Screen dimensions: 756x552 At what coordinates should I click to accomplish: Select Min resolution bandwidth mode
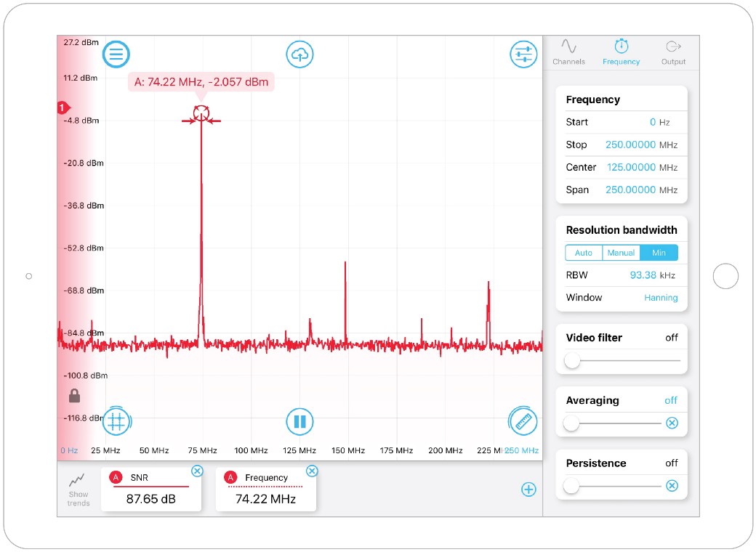[659, 253]
